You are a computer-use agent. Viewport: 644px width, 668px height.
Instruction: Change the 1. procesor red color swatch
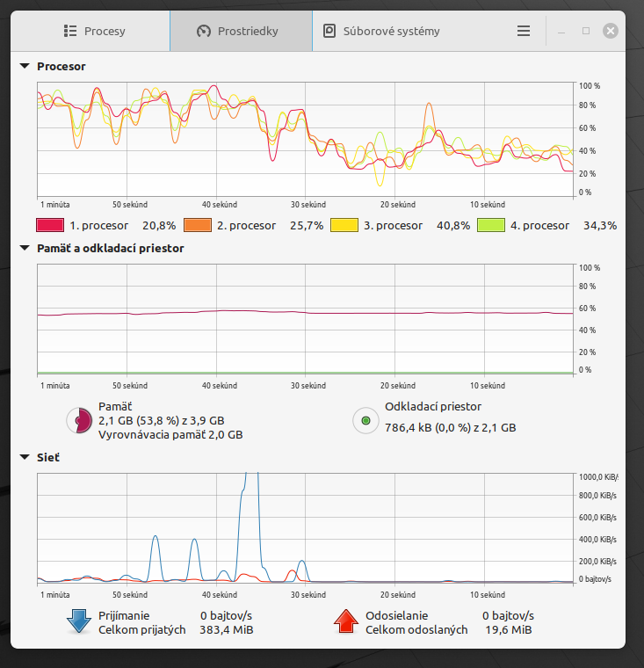(x=50, y=225)
